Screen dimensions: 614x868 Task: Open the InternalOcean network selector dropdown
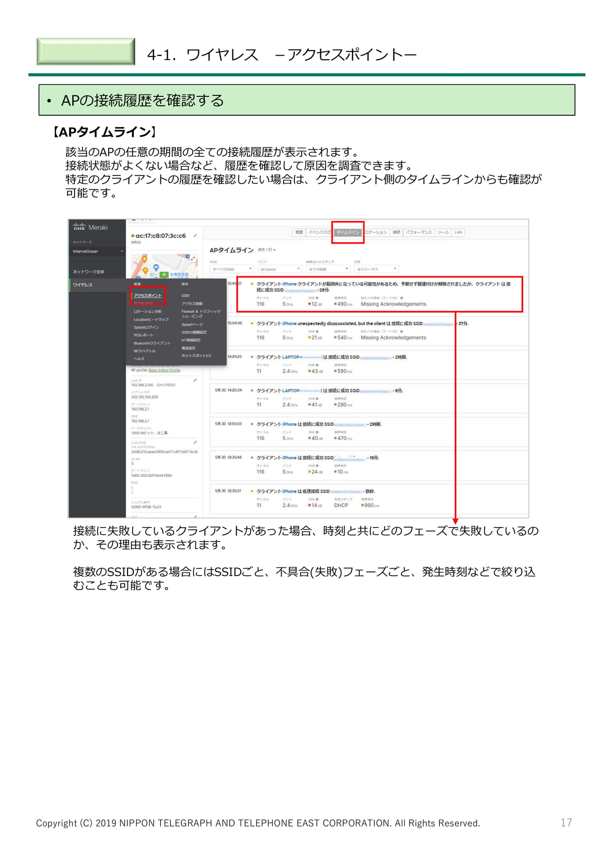pos(97,251)
